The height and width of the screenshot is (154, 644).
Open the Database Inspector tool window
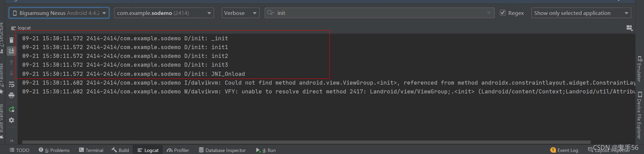[x=222, y=150]
